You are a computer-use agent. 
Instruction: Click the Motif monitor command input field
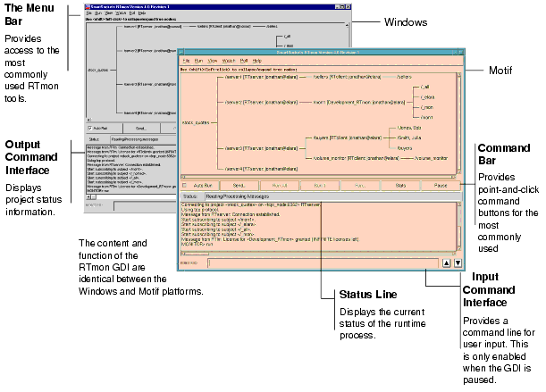(x=323, y=263)
